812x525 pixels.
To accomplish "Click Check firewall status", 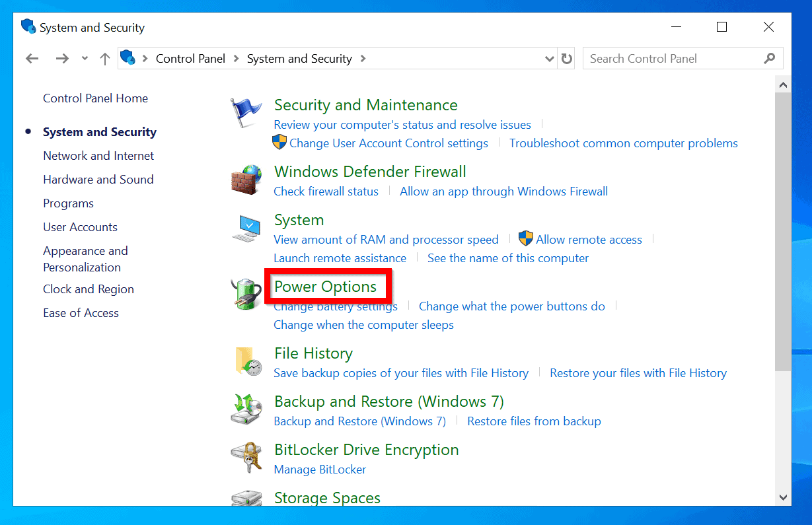I will [326, 192].
